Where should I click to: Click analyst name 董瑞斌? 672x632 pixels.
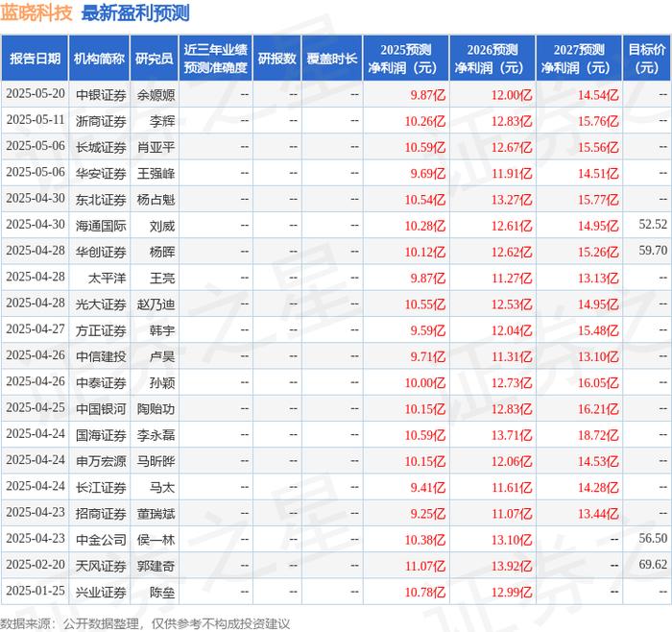pyautogui.click(x=156, y=513)
